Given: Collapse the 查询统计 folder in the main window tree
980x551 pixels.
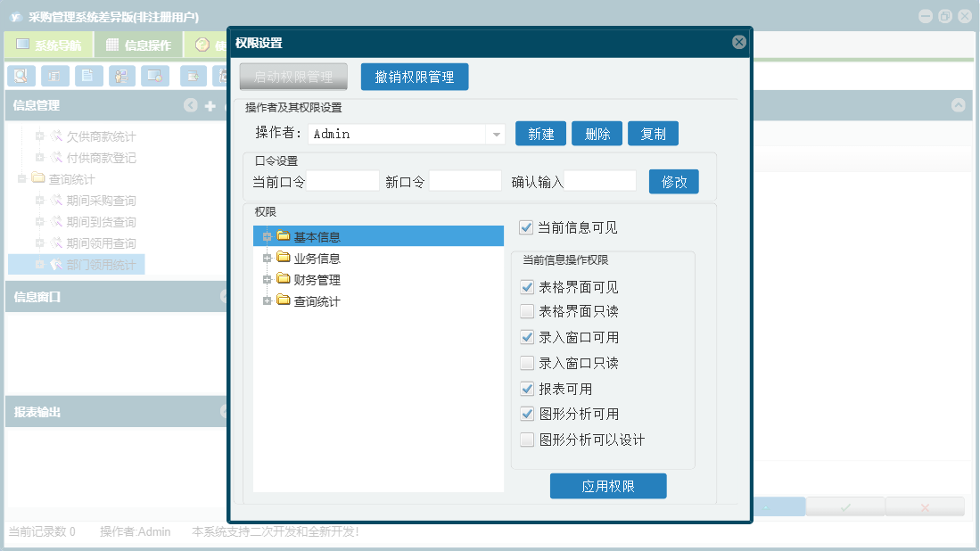Looking at the screenshot, I should pyautogui.click(x=22, y=179).
